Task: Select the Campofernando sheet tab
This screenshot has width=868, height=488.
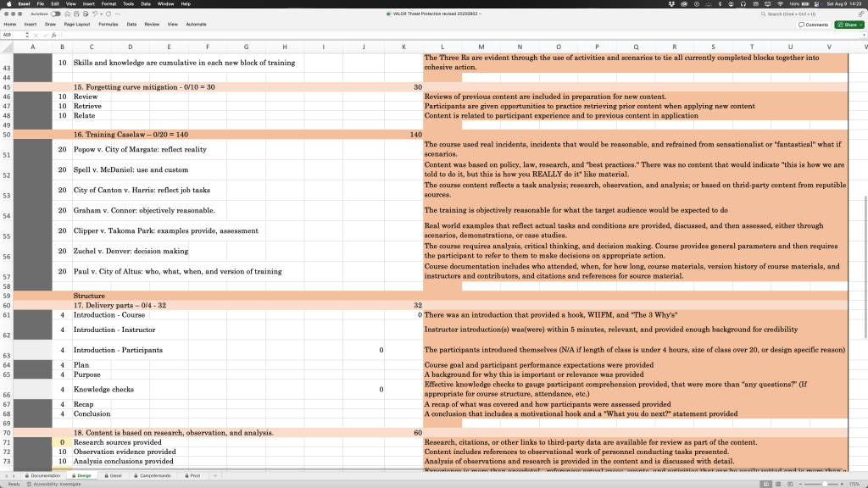Action: tap(153, 475)
